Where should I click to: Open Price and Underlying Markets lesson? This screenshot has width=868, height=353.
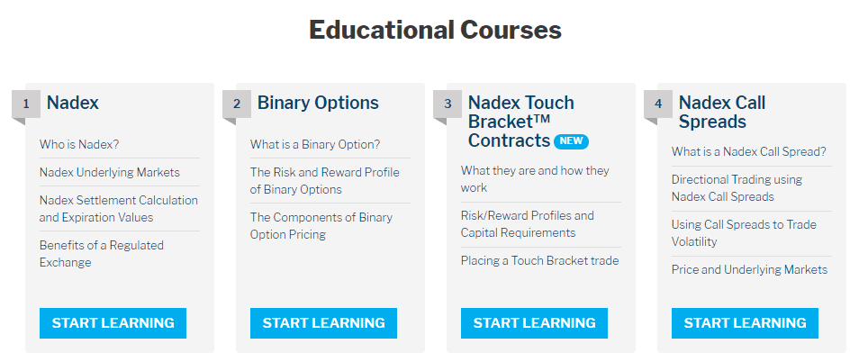pyautogui.click(x=749, y=269)
